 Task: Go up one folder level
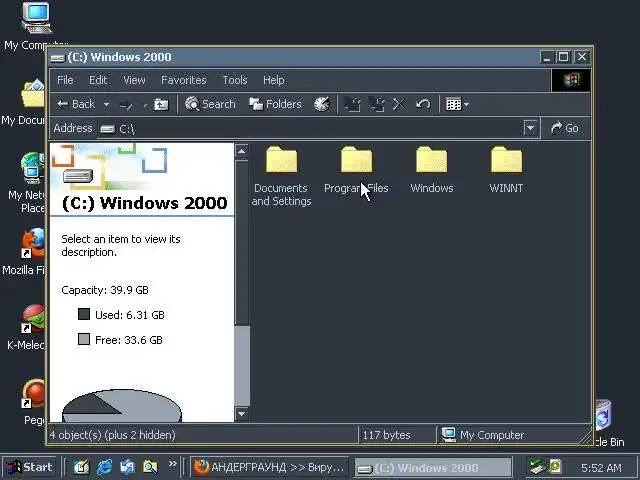coord(161,105)
